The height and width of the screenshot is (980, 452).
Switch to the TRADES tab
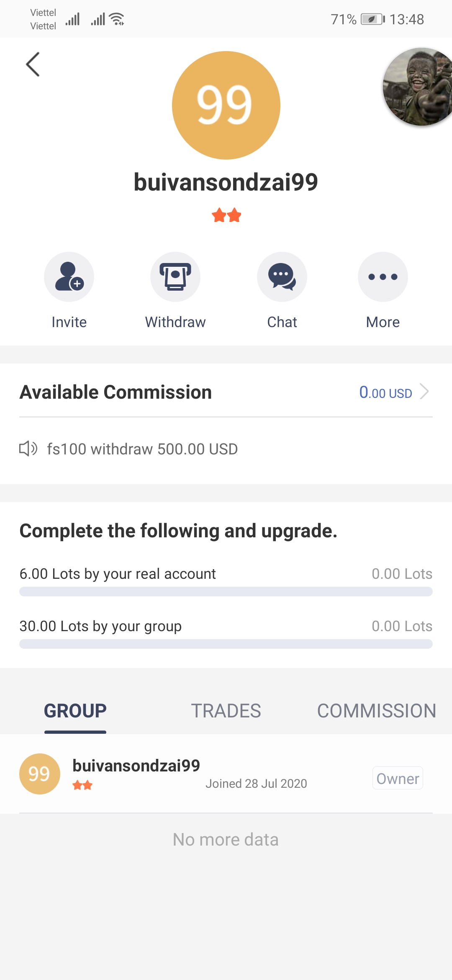[x=226, y=711]
